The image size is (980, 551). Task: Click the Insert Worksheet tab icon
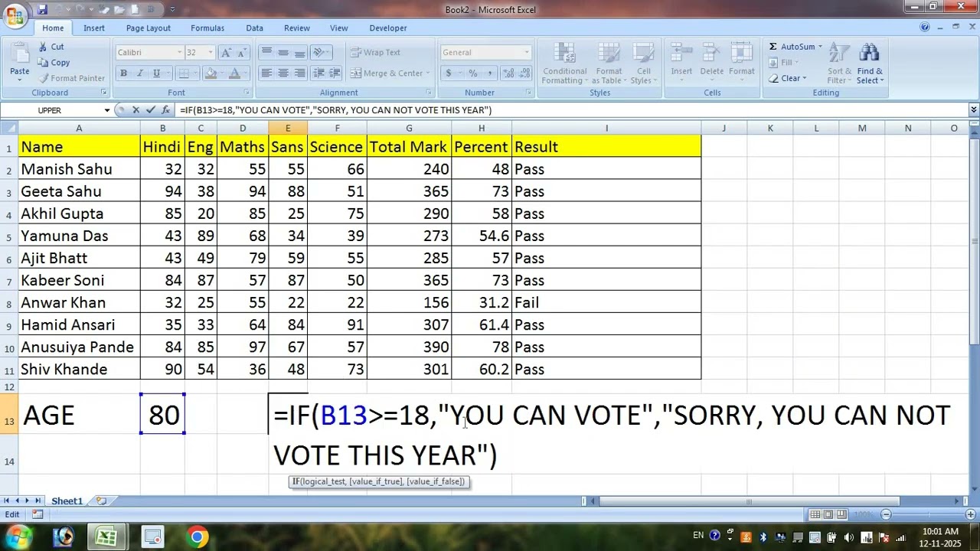pyautogui.click(x=100, y=501)
